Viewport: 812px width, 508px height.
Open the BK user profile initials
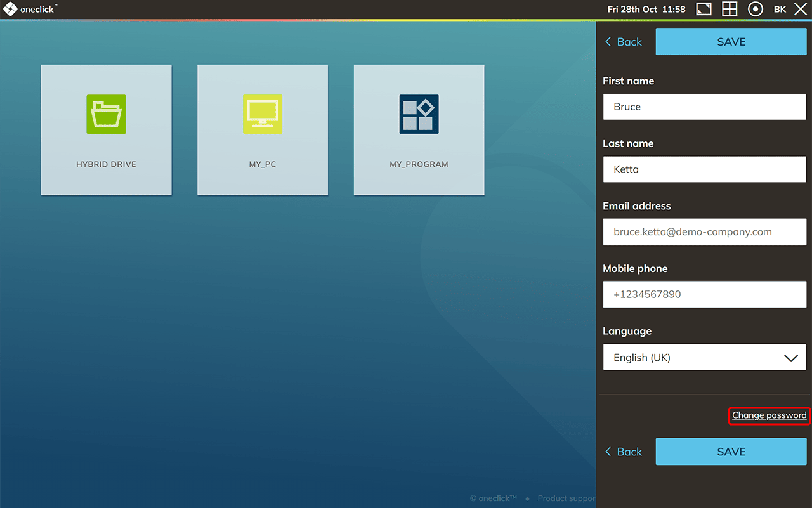(780, 10)
